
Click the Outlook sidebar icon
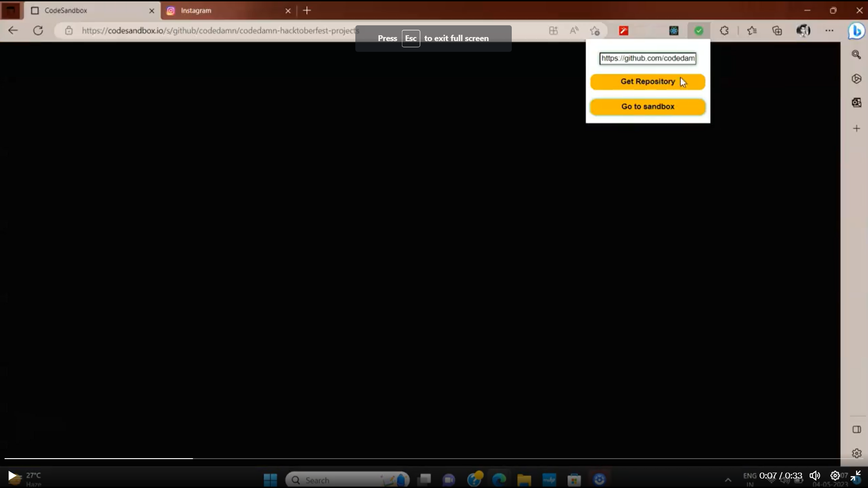tap(857, 103)
